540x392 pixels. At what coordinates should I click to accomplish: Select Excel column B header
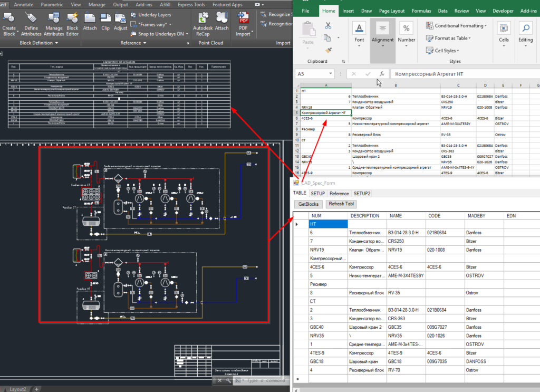(x=396, y=85)
